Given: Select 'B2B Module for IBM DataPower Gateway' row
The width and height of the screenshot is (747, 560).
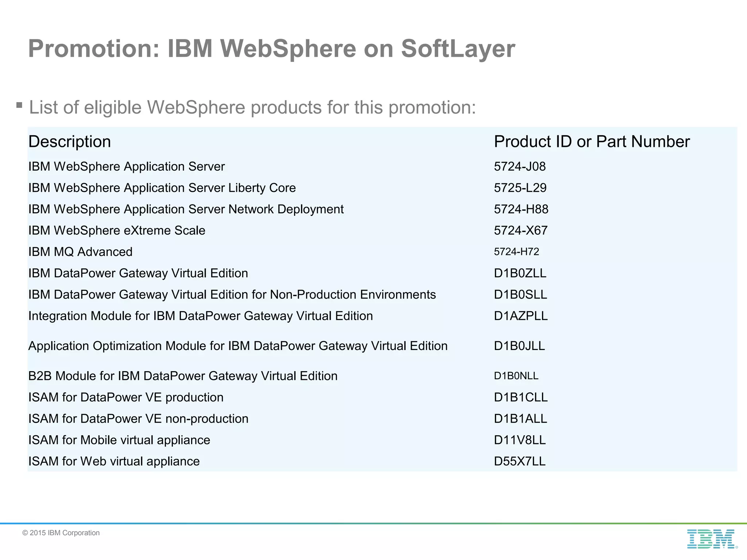Looking at the screenshot, I should coord(183,376).
